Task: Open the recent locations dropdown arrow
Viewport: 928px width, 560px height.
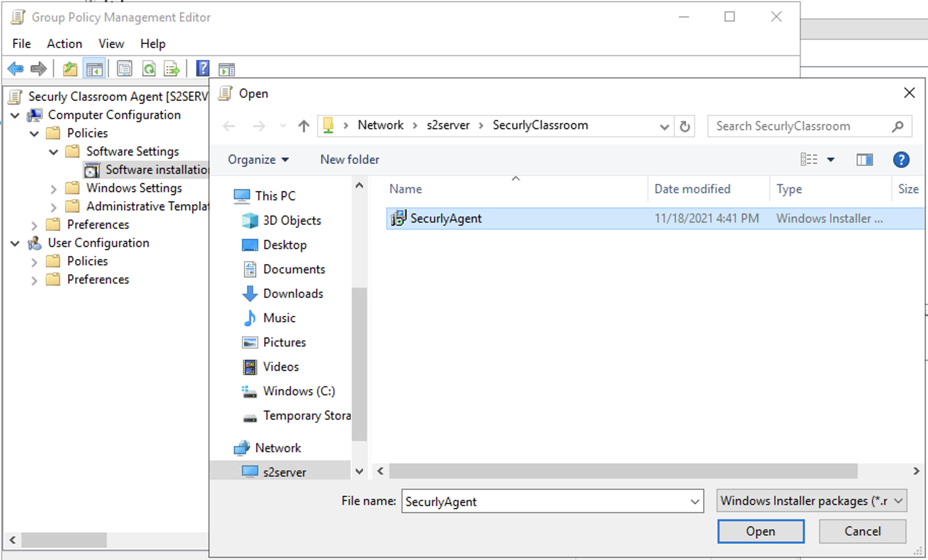Action: click(283, 126)
